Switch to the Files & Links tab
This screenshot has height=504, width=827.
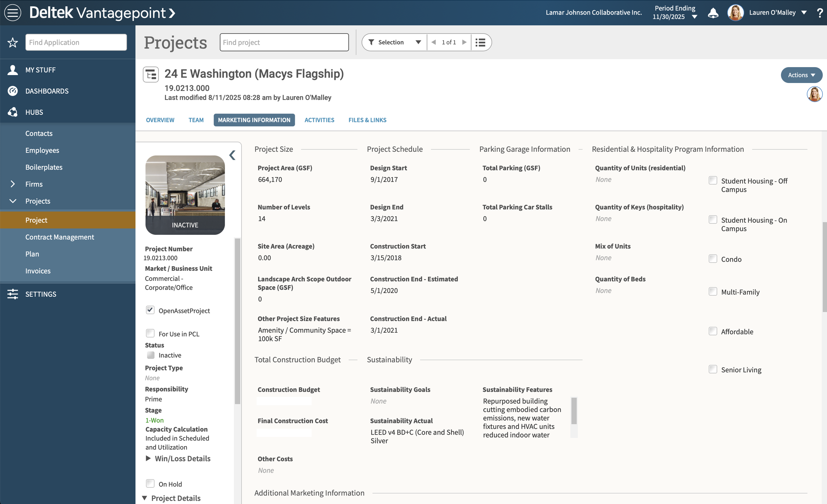[367, 120]
